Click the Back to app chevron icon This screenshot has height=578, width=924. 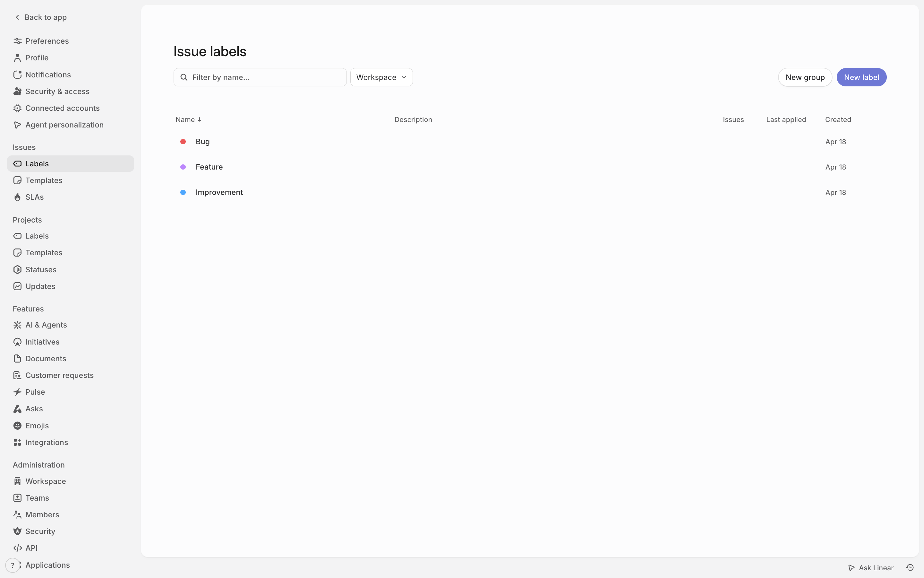pos(17,17)
